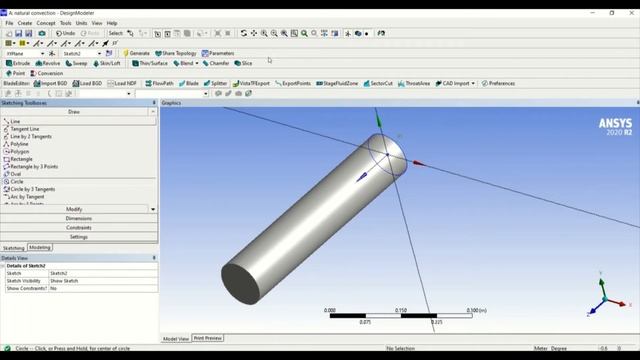Click the New Plane icon
The height and width of the screenshot is (360, 640).
(x=52, y=53)
